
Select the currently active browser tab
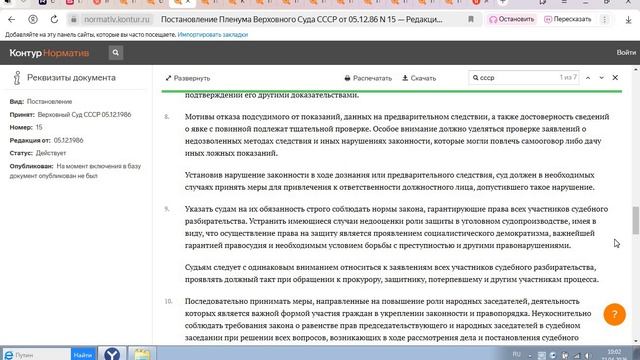[x=182, y=3]
